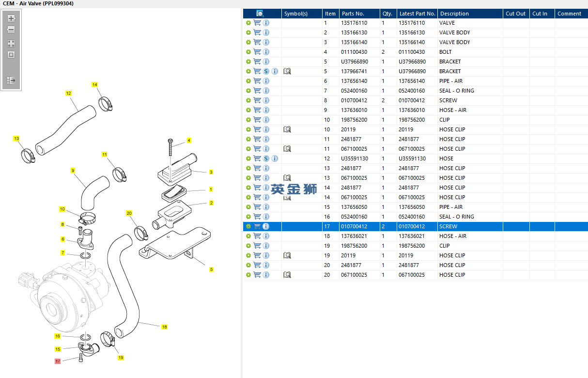Add BOLT 011100430 to the cart

click(257, 52)
